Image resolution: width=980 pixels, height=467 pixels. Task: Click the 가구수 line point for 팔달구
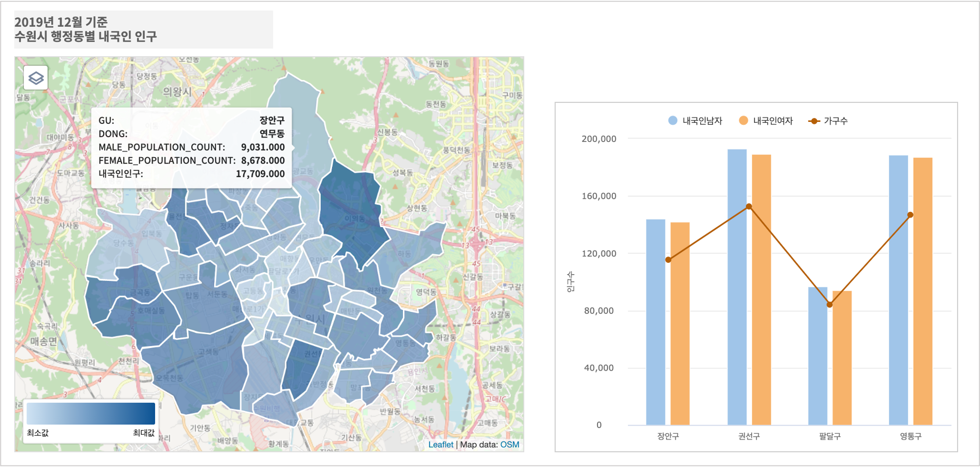pyautogui.click(x=829, y=304)
